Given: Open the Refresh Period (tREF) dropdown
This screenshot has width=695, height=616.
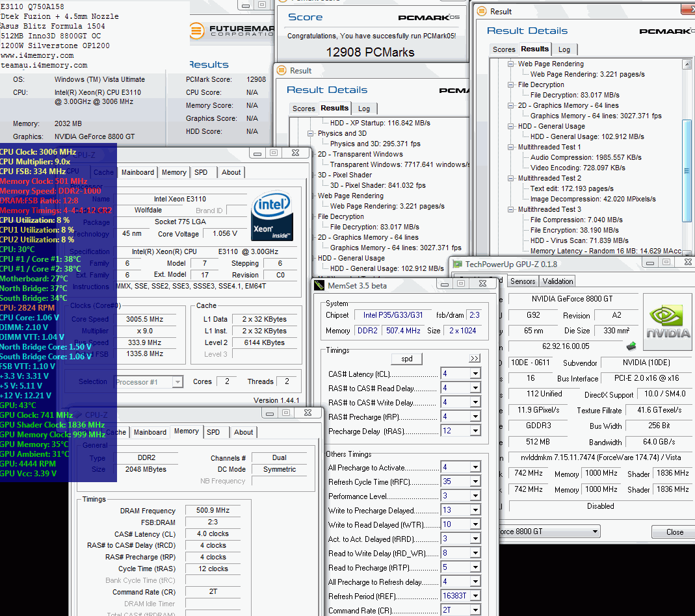Looking at the screenshot, I should (475, 596).
